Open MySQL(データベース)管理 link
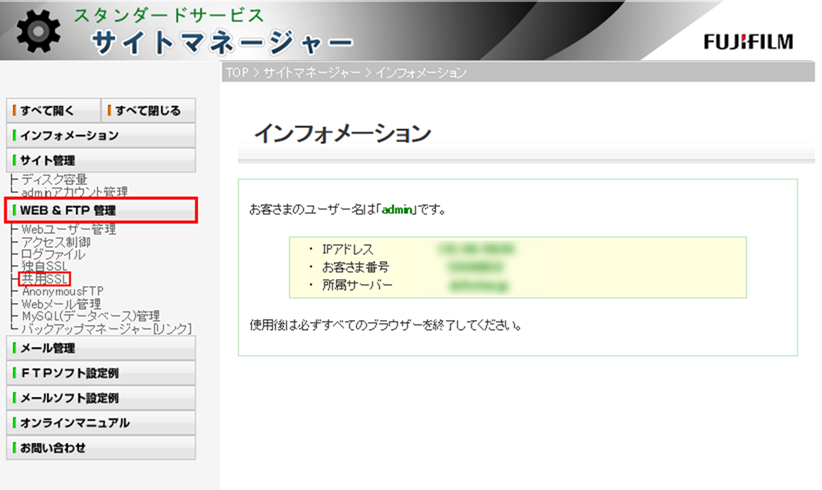 coord(90,316)
